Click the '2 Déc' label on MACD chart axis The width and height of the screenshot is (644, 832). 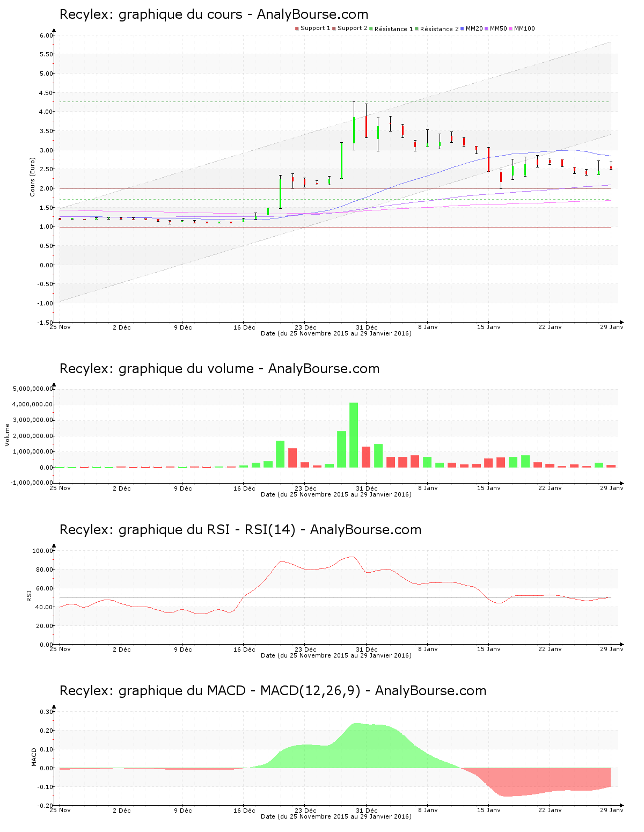(x=122, y=810)
